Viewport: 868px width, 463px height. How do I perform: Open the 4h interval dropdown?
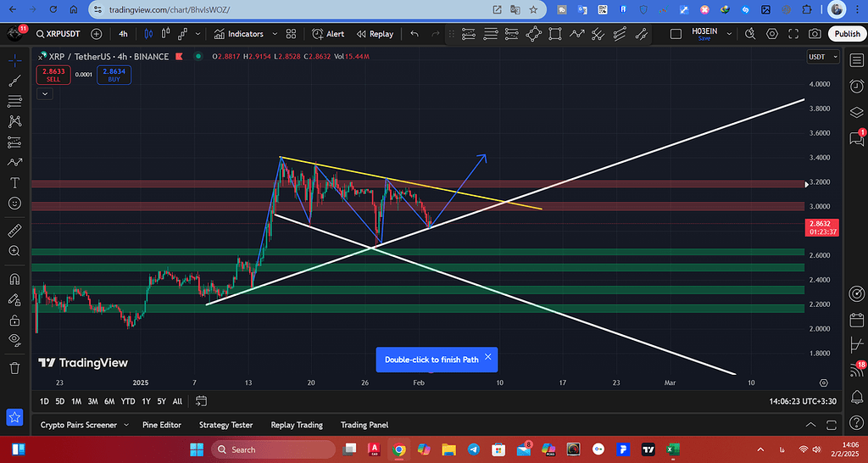click(123, 34)
